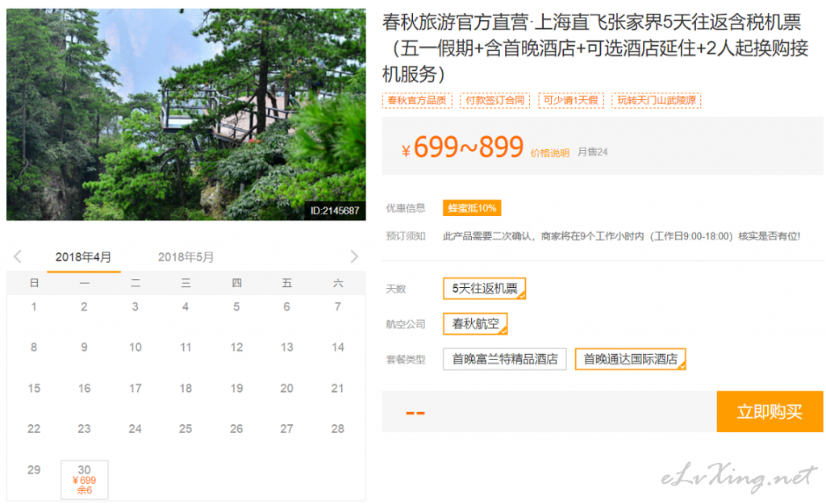The width and height of the screenshot is (826, 504).
Task: Choose the 首晚富兰特精品酒店 package
Action: [505, 359]
